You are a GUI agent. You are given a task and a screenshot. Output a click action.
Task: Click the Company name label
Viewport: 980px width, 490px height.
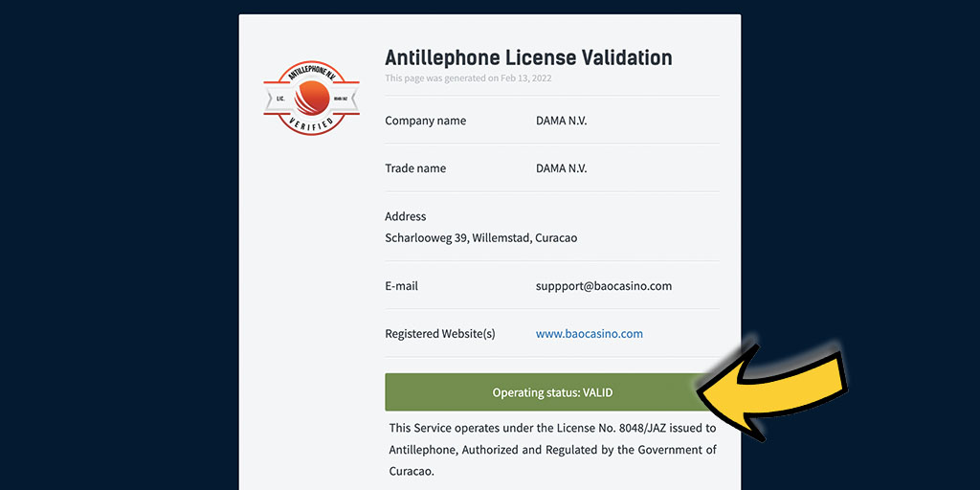point(426,121)
